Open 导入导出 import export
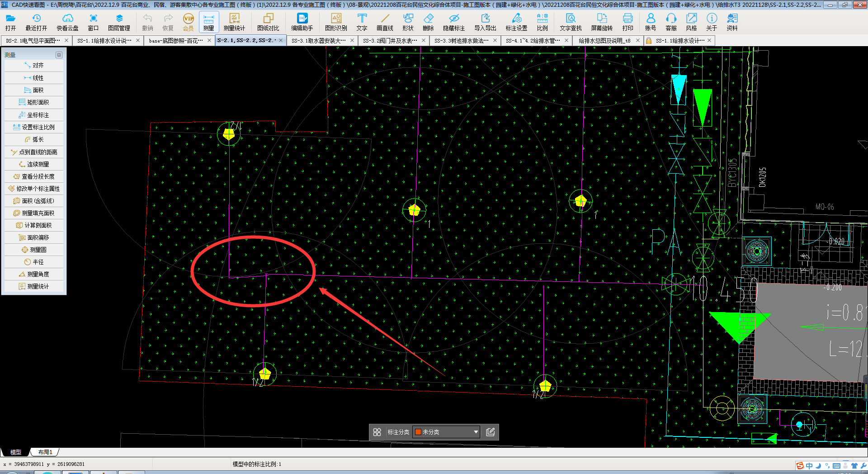The height and width of the screenshot is (474, 868). tap(485, 22)
